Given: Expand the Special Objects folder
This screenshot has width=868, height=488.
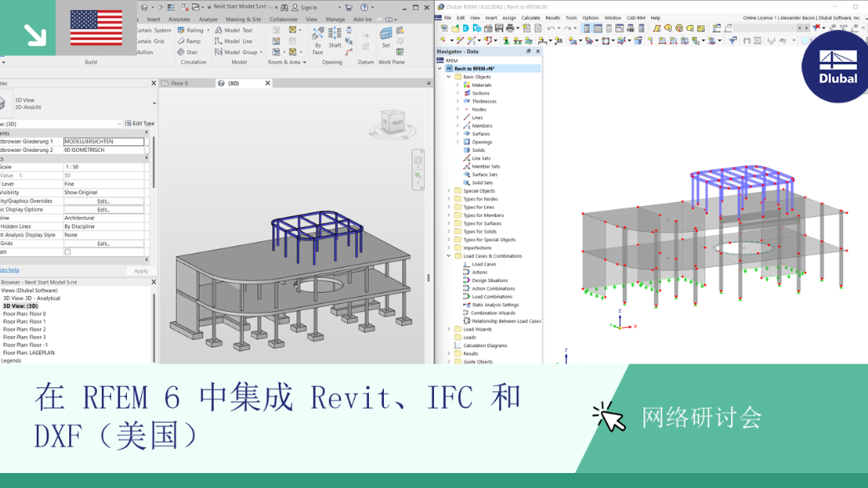Looking at the screenshot, I should point(449,191).
